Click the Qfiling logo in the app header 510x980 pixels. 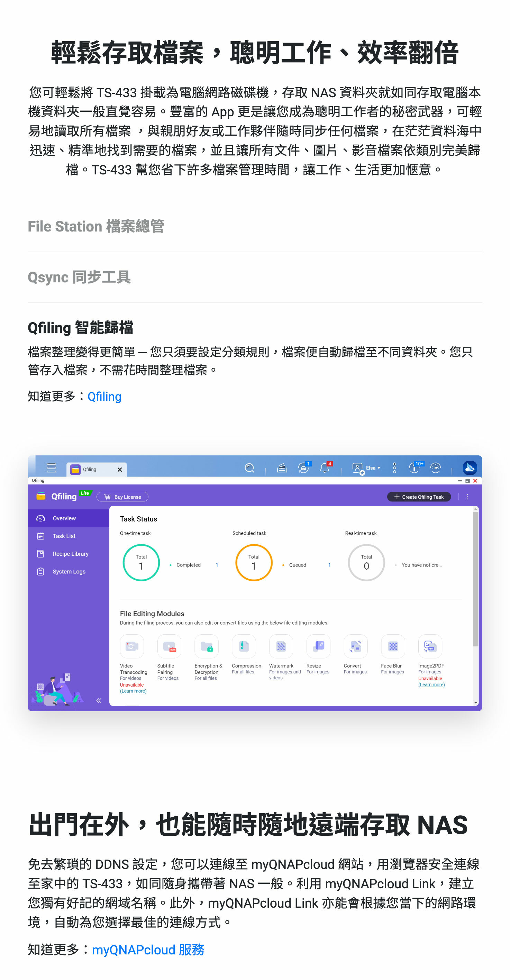point(57,497)
